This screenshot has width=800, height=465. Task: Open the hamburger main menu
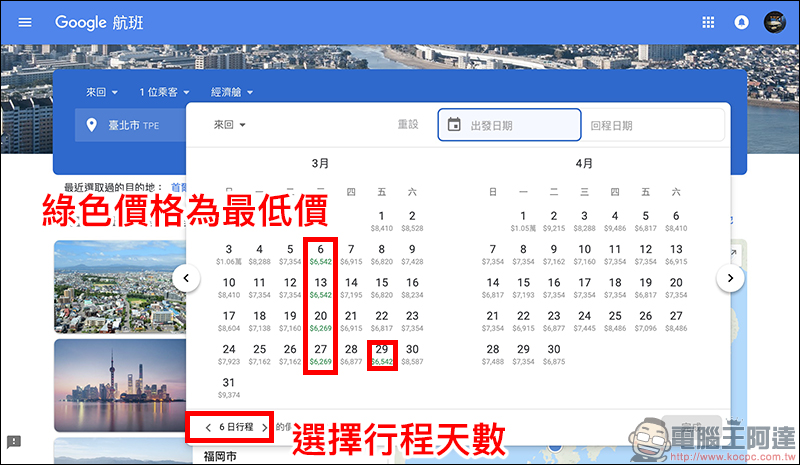[25, 22]
